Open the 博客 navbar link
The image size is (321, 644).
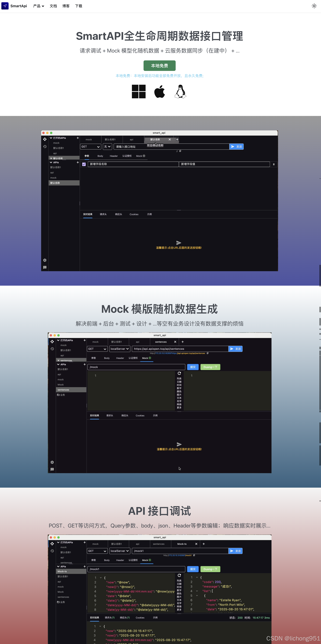pos(66,6)
